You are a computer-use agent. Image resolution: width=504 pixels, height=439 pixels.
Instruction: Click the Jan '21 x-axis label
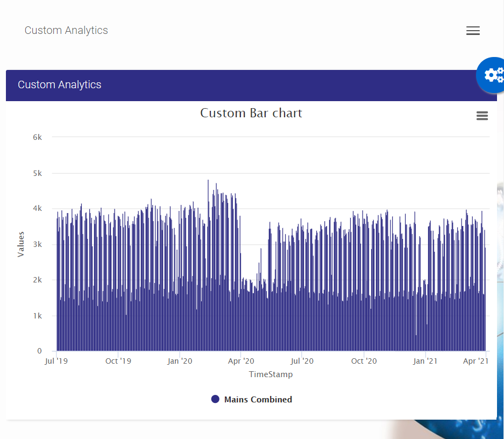pyautogui.click(x=425, y=361)
